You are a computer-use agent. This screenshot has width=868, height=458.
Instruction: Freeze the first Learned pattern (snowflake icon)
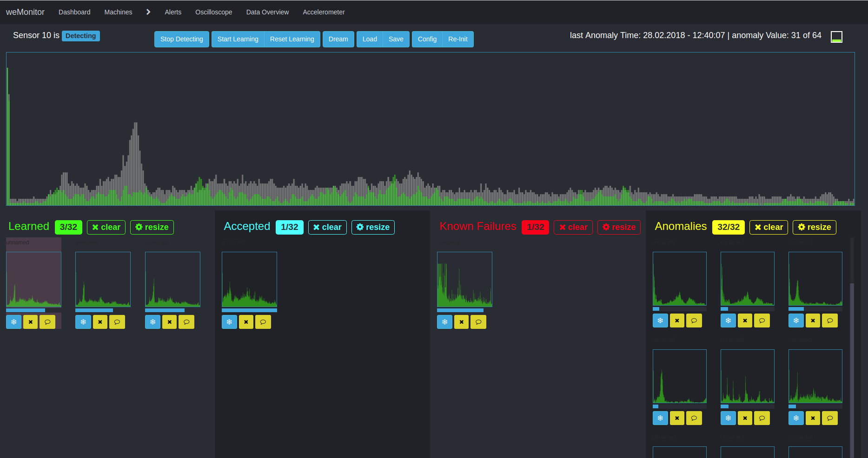click(x=14, y=322)
